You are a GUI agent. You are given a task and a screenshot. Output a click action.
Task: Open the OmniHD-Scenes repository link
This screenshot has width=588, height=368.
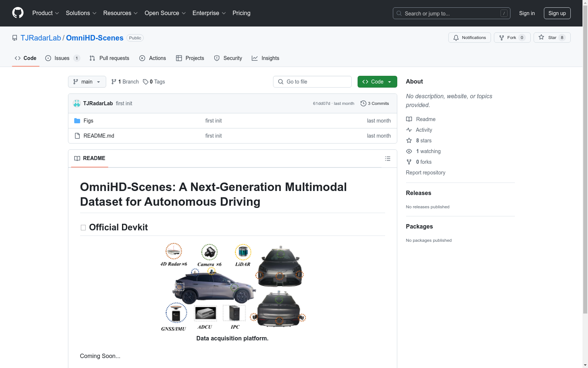tap(95, 38)
